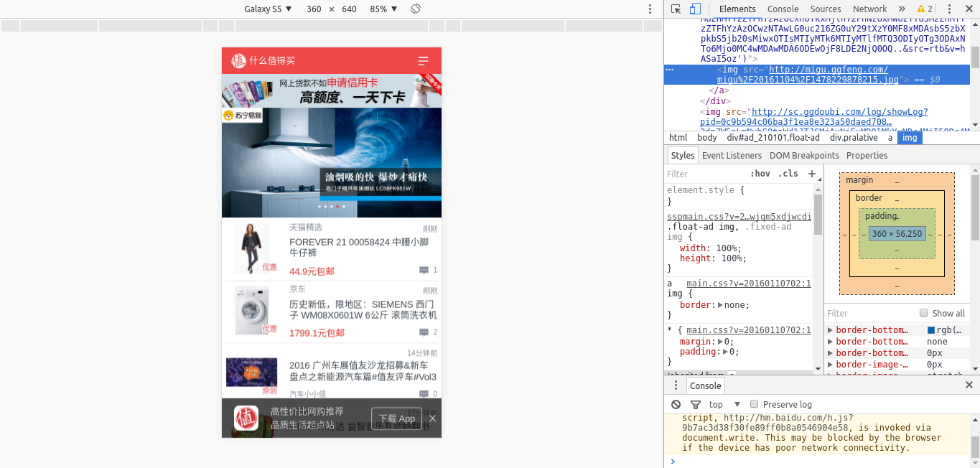The image size is (980, 468).
Task: Toggle the device toolbar icon
Action: click(695, 9)
